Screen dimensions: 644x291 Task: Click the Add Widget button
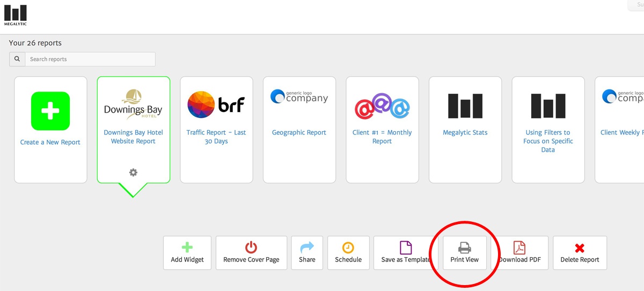(x=187, y=252)
